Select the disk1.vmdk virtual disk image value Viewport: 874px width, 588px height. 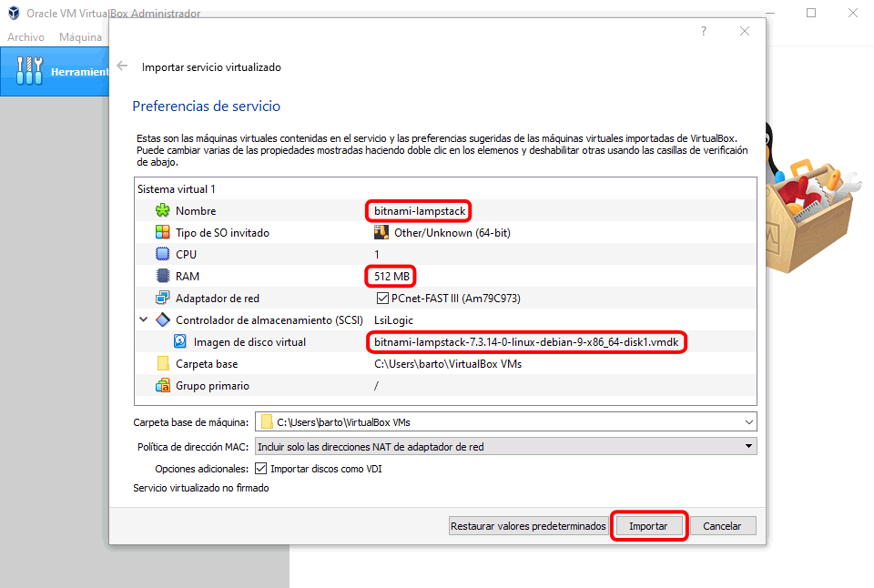[x=526, y=341]
